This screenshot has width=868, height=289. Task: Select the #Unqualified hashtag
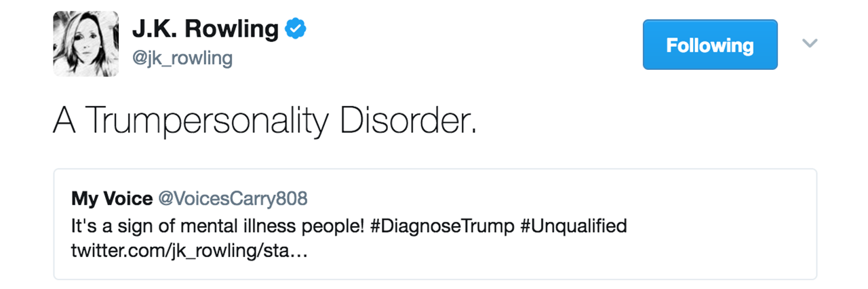coord(574,225)
